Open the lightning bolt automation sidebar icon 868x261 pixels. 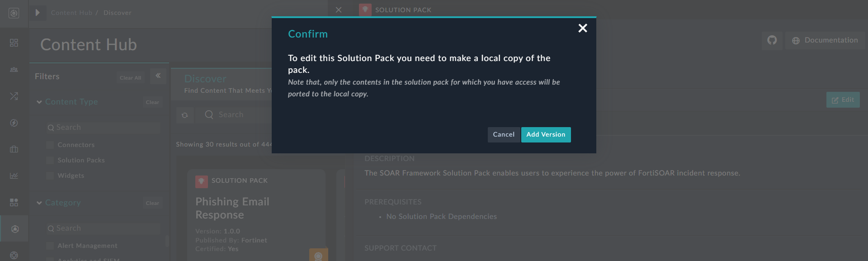pyautogui.click(x=14, y=123)
